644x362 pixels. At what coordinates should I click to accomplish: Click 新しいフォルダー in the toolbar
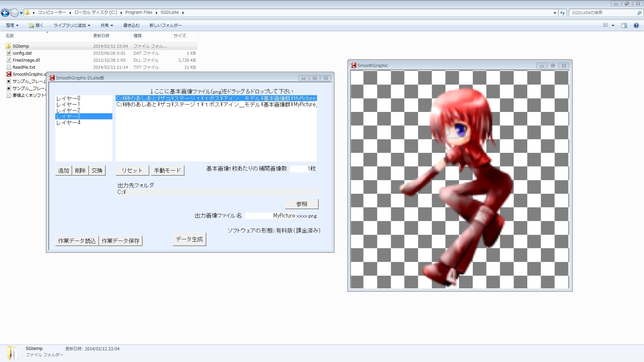[165, 25]
